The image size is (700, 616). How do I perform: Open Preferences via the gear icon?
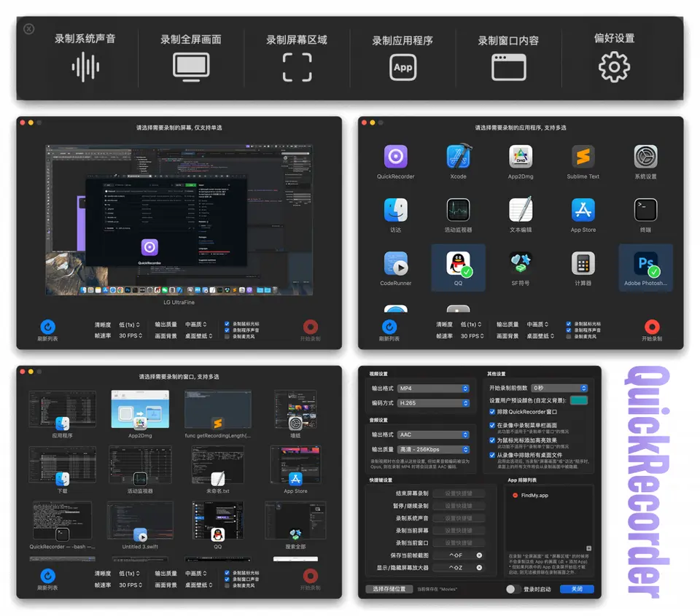614,67
